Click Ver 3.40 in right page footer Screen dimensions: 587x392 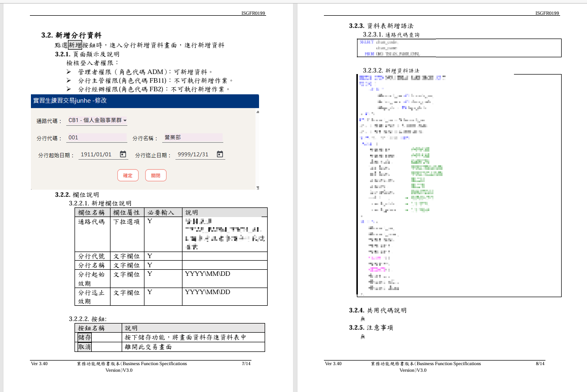point(333,364)
